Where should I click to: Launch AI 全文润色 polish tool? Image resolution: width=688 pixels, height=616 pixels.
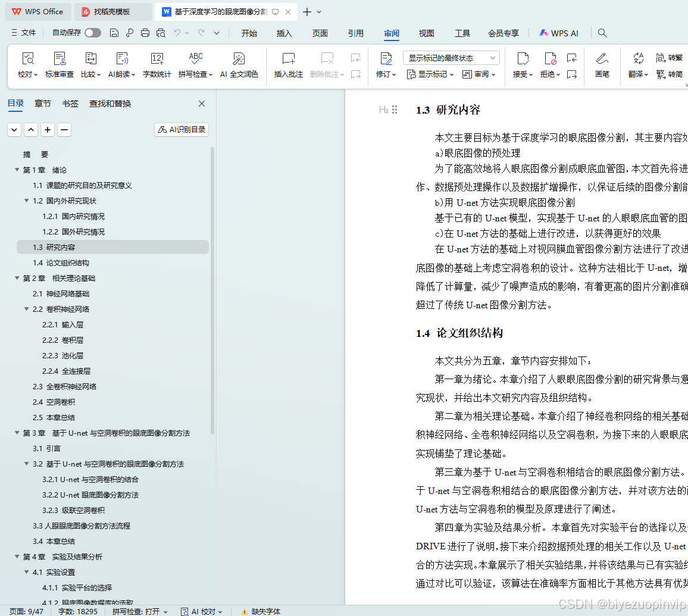point(239,65)
